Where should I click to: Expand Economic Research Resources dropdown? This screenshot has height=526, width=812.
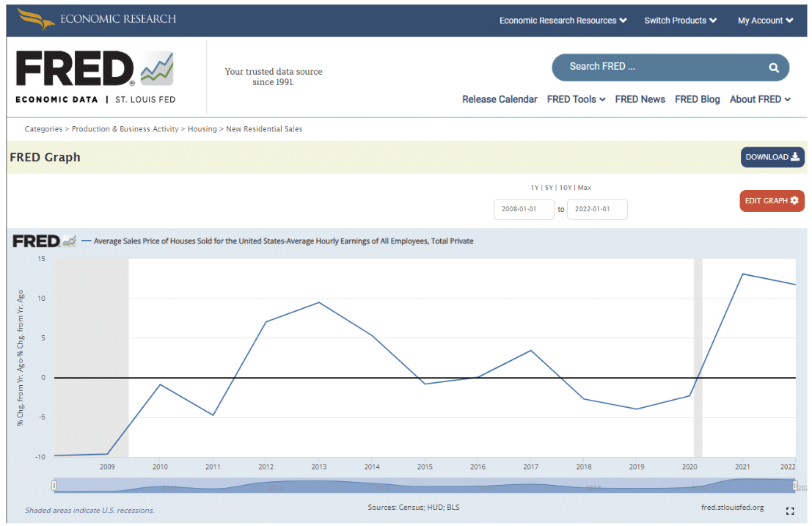pyautogui.click(x=563, y=21)
